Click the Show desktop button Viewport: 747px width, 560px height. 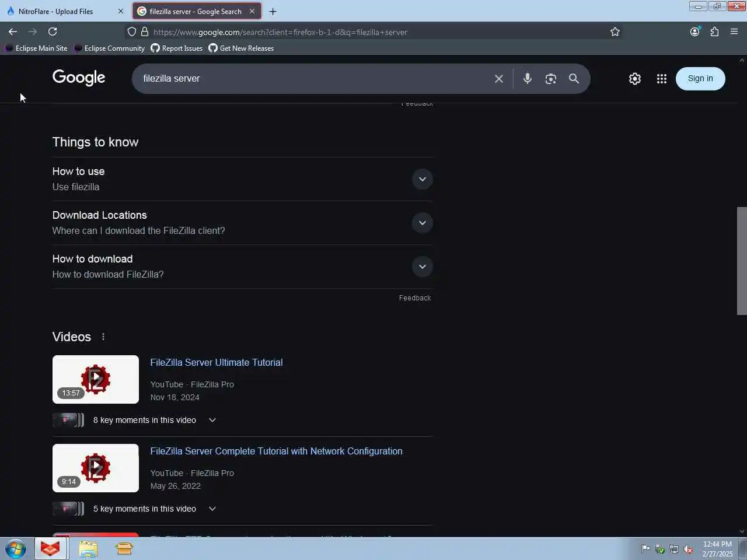[743, 549]
